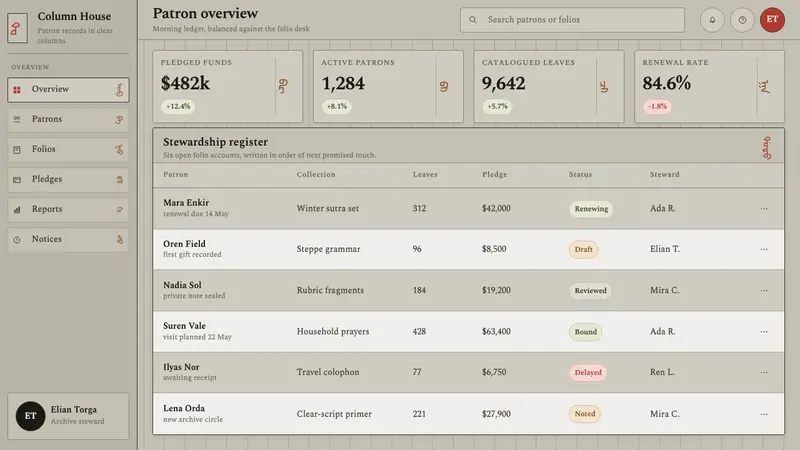Open row actions for Lena Orda

764,414
